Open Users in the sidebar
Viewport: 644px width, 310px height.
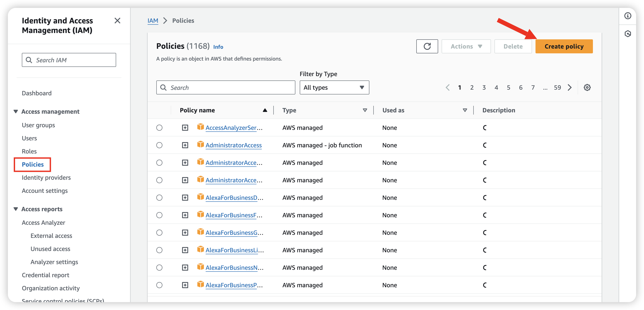29,138
